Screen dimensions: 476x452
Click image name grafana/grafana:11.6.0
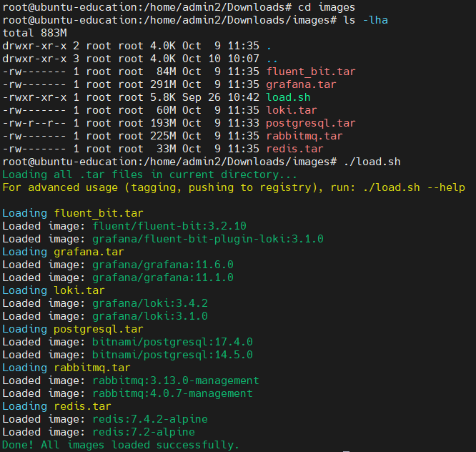pos(162,265)
